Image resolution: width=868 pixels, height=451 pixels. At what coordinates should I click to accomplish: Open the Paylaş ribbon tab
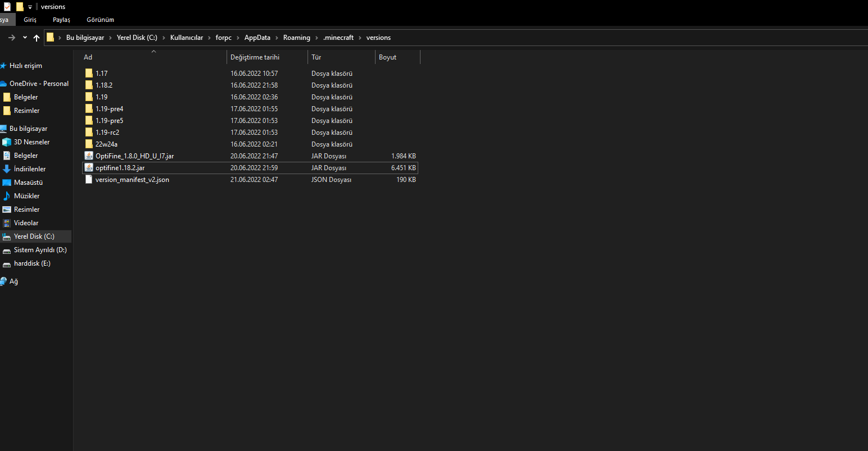pos(62,20)
